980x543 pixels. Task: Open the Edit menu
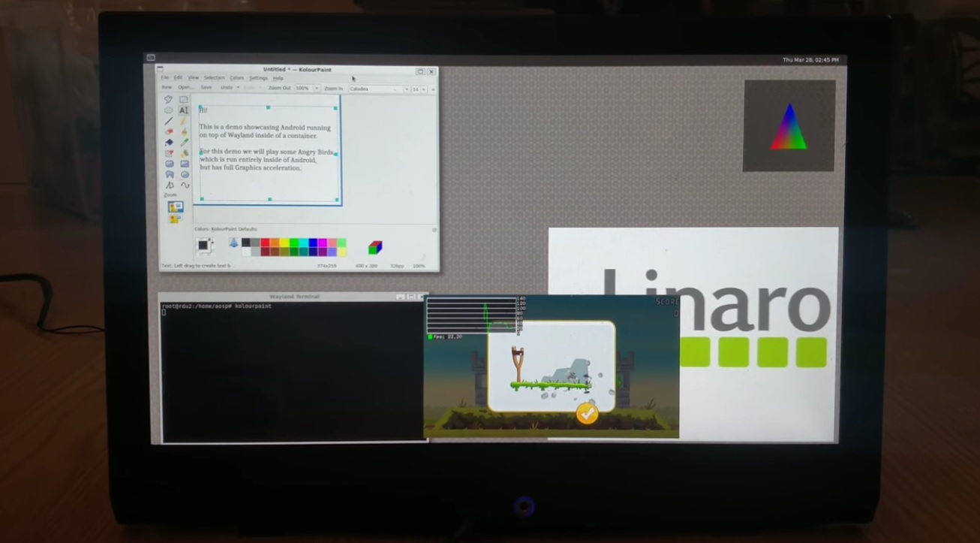point(178,77)
